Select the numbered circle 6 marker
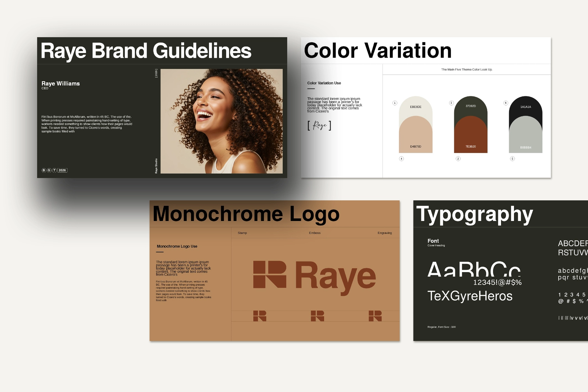The image size is (588, 392). (x=506, y=102)
